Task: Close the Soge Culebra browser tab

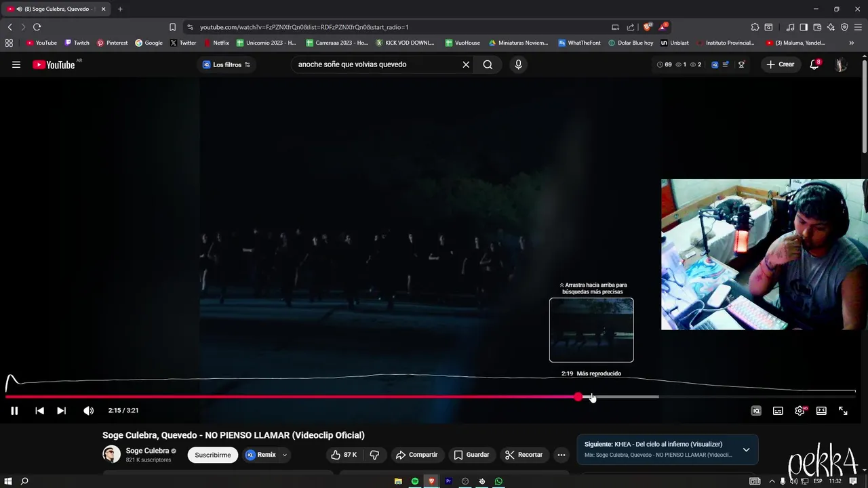Action: pos(104,9)
